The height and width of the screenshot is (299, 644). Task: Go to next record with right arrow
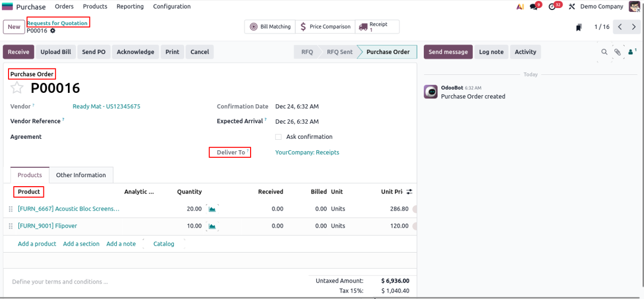tap(634, 27)
